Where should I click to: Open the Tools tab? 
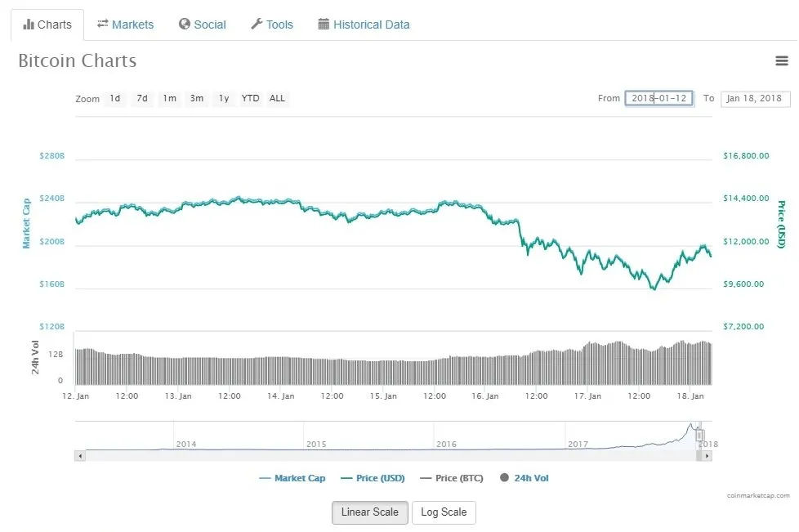pyautogui.click(x=272, y=25)
